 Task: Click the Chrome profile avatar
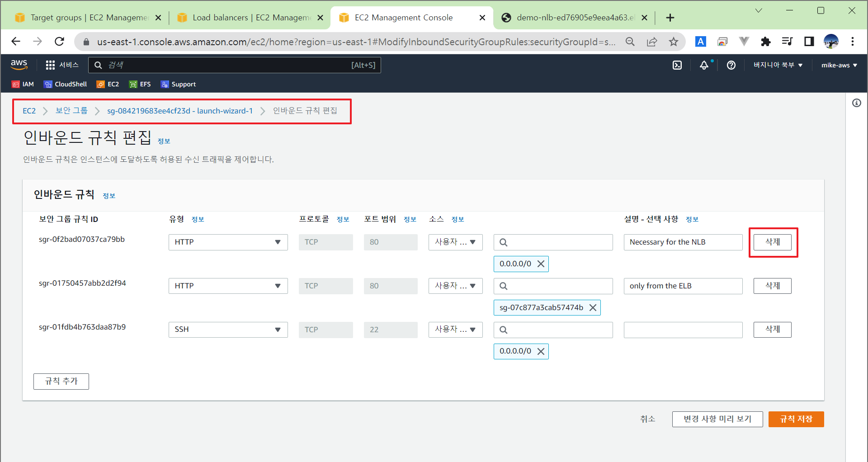point(831,42)
